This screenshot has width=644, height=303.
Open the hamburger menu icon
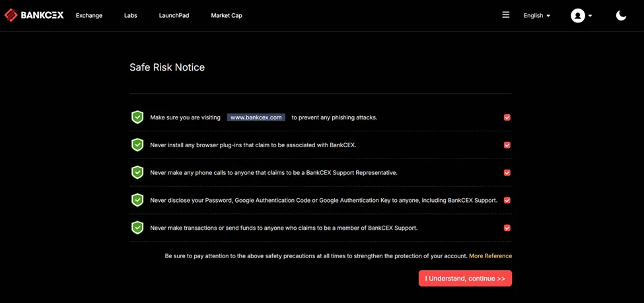tap(505, 15)
